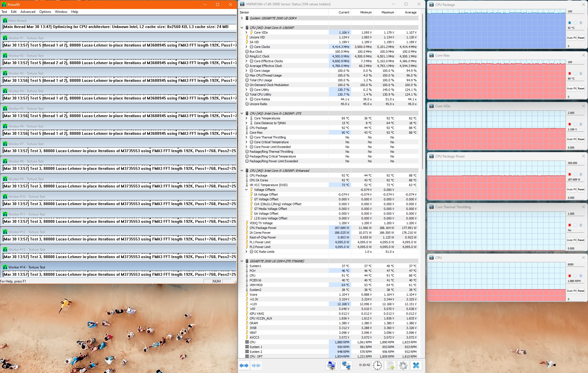Click the remote network monitors icon
Screen dimensions: 588x373
pyautogui.click(x=346, y=365)
